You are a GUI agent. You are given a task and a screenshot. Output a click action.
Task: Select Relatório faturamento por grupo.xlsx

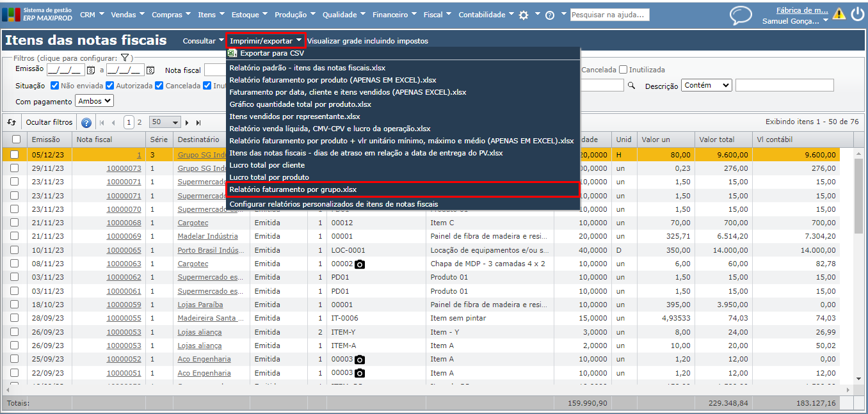point(293,189)
